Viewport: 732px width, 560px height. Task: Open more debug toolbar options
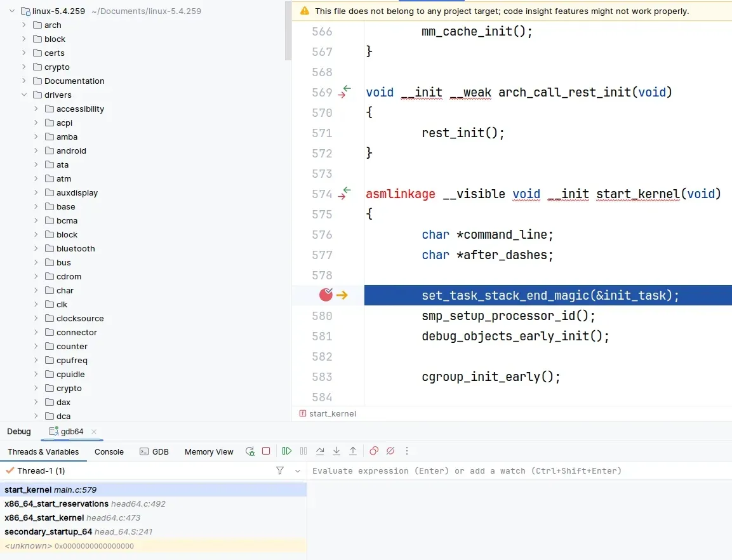point(407,451)
